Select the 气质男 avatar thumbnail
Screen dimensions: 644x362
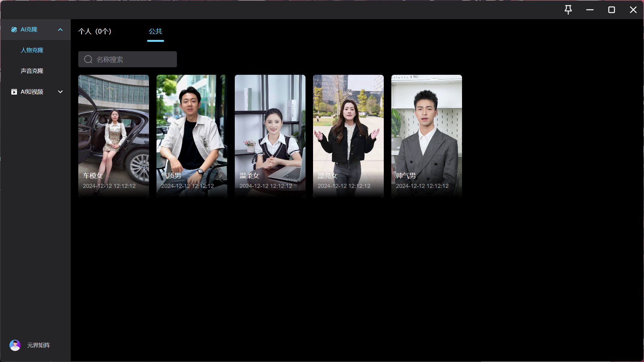192,136
